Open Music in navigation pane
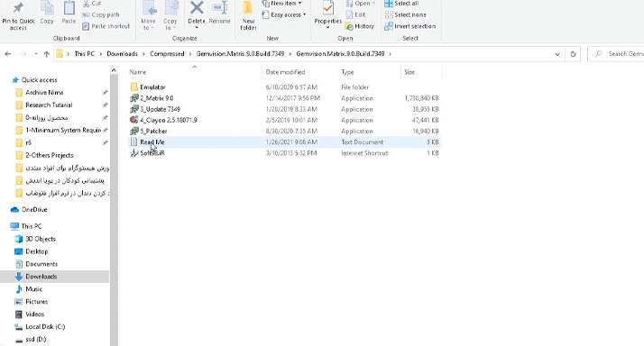This screenshot has width=644, height=346. pos(33,289)
